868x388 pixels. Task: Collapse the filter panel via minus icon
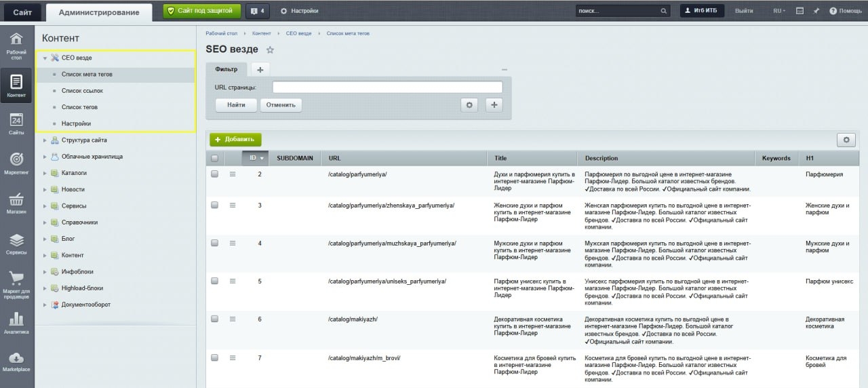(505, 70)
